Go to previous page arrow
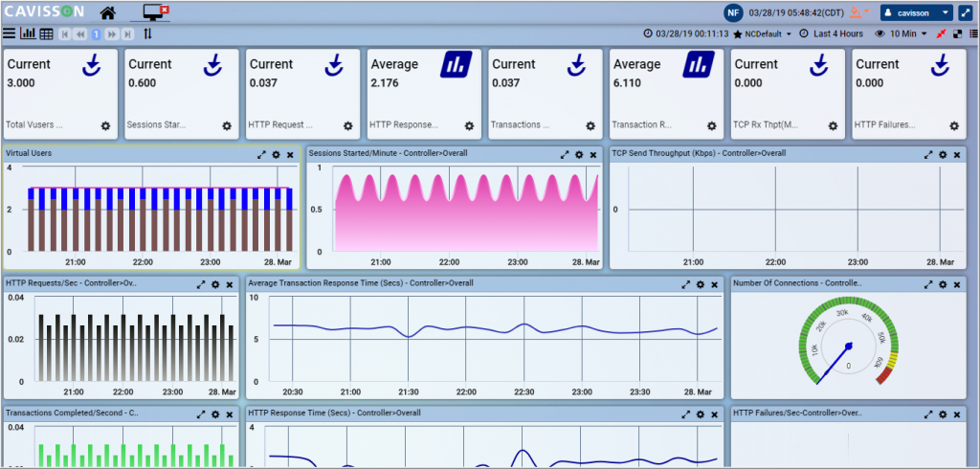 pos(80,34)
